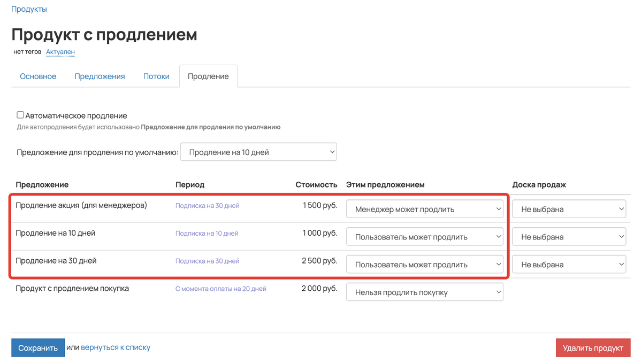The width and height of the screenshot is (642, 364).
Task: Open renewal permission dropdown for Продление на 30 дней
Action: coord(425,265)
